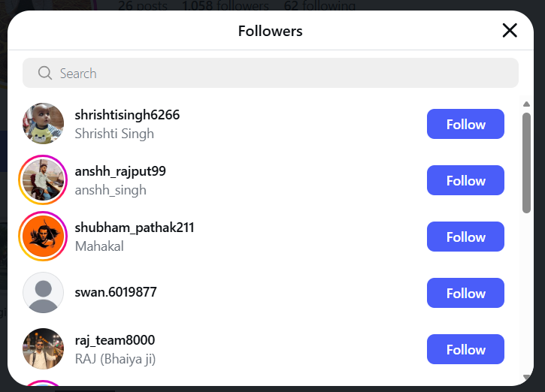Open the shrishtisingh6266 username link
This screenshot has height=392, width=545.
pyautogui.click(x=127, y=115)
